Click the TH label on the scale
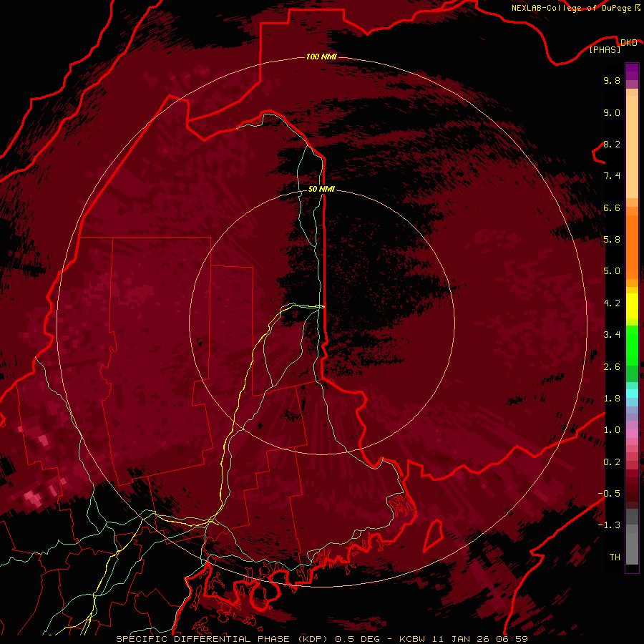The image size is (644, 644). point(615,557)
